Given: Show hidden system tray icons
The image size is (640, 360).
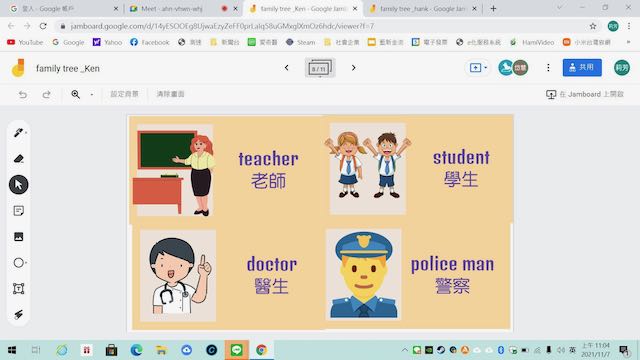Looking at the screenshot, I should (x=404, y=350).
